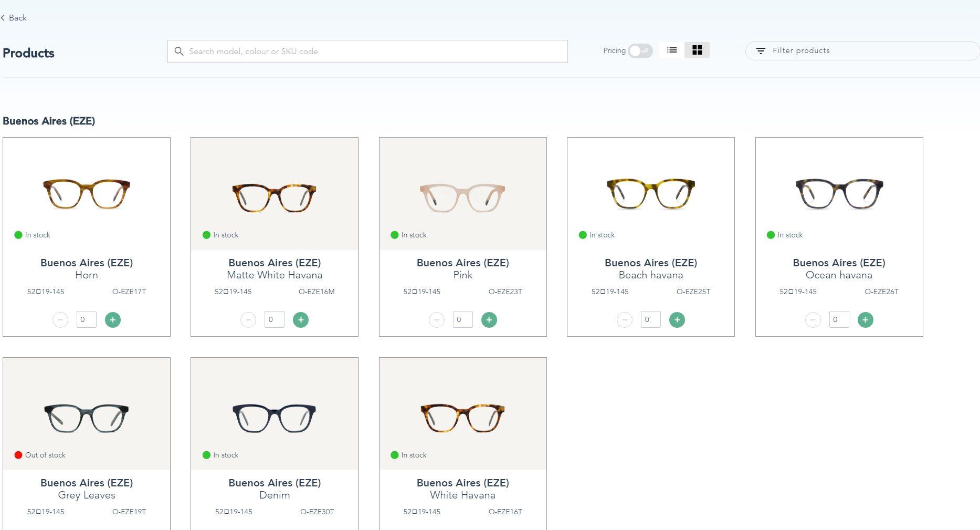Click the Out of stock label
The image size is (980, 530).
point(45,455)
